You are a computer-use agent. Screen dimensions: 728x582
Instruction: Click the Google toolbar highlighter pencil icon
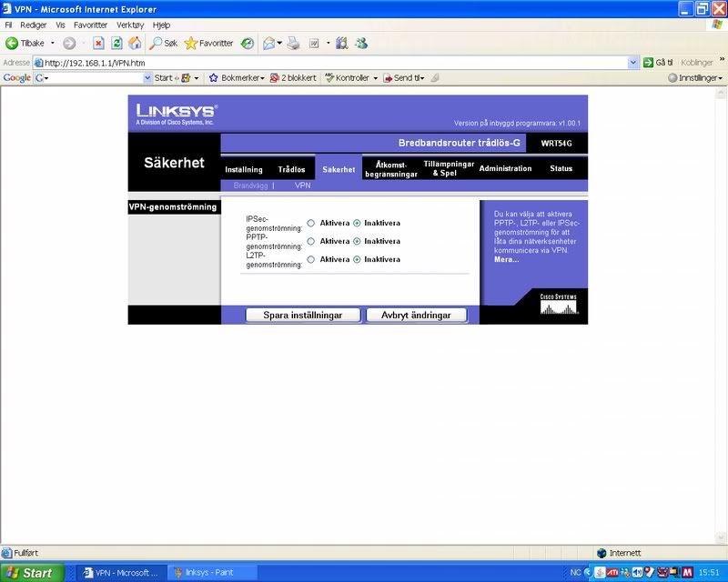click(x=435, y=78)
